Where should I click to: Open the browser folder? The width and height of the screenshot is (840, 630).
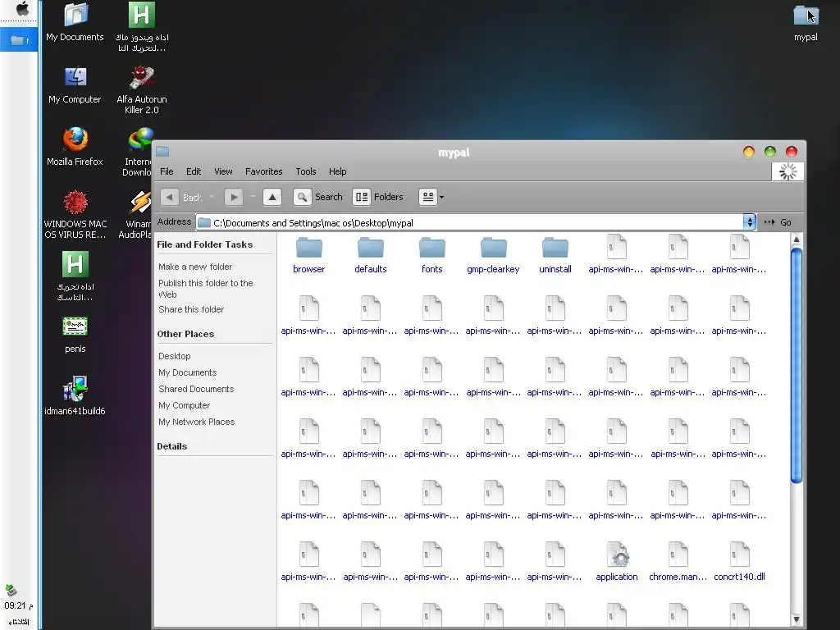tap(309, 255)
